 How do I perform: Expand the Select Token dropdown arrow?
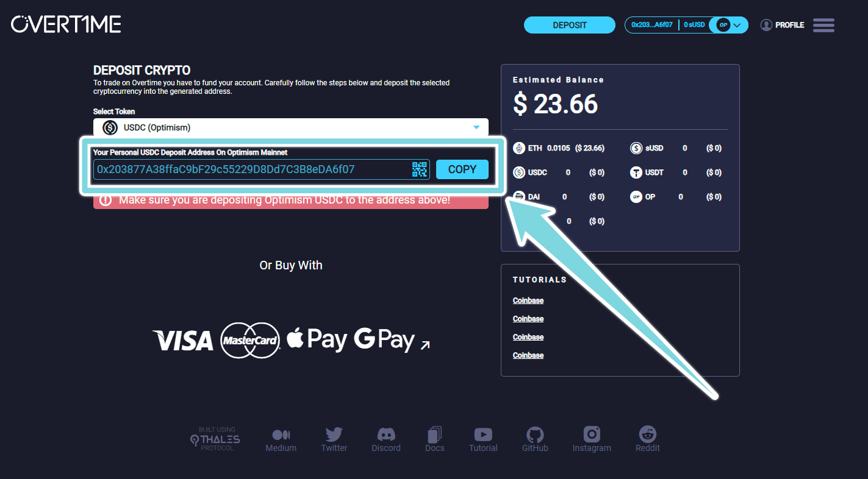(476, 127)
